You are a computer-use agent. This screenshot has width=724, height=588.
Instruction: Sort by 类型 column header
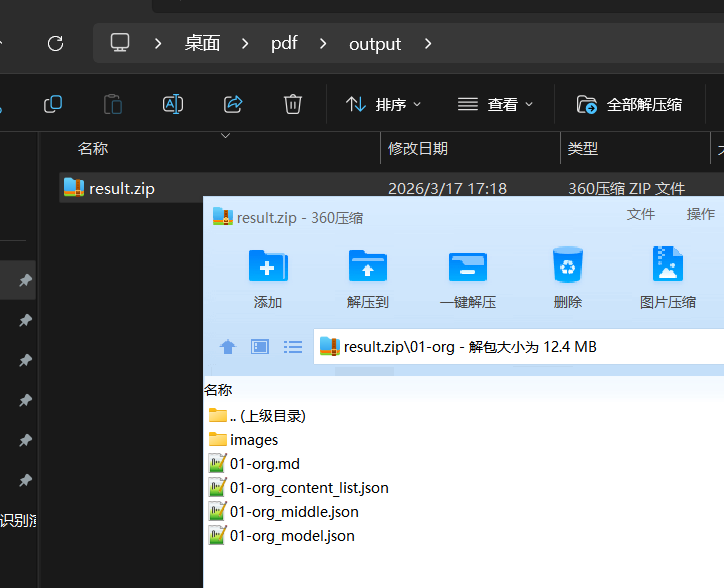tap(583, 149)
